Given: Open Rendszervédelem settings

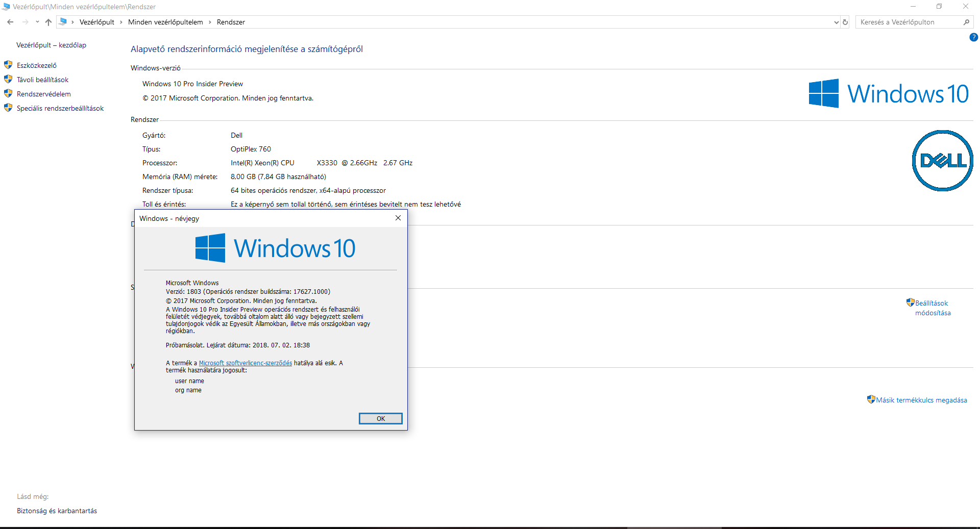Looking at the screenshot, I should (44, 94).
